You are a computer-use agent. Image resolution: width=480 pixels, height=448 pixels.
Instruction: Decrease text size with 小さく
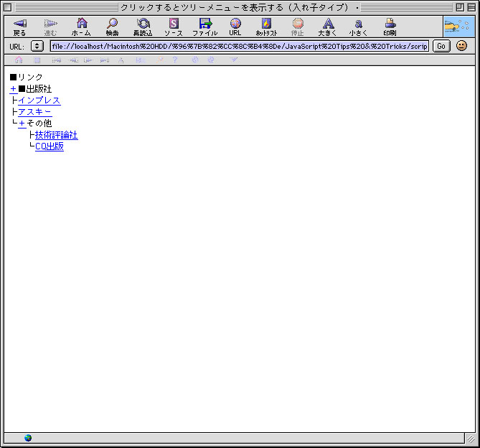[x=359, y=27]
